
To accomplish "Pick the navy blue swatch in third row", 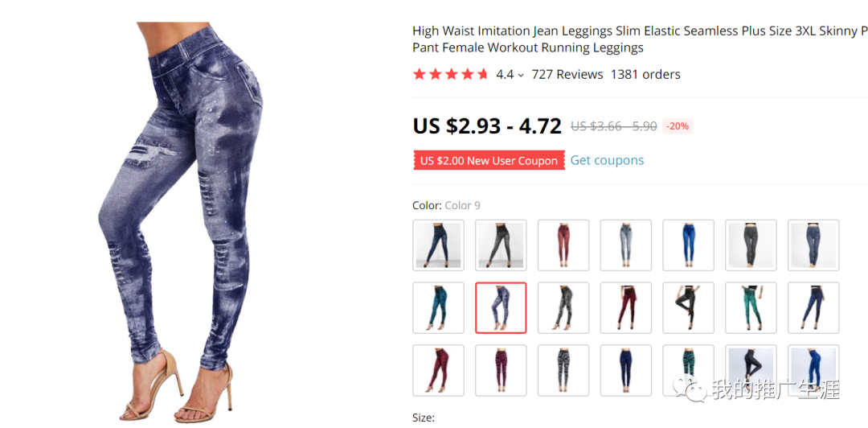I will 625,370.
